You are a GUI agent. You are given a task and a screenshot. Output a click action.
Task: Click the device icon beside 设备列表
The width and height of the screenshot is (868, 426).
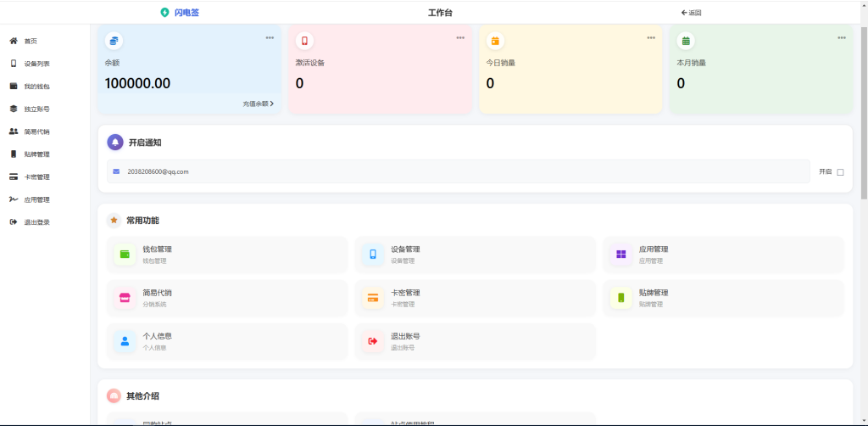14,64
